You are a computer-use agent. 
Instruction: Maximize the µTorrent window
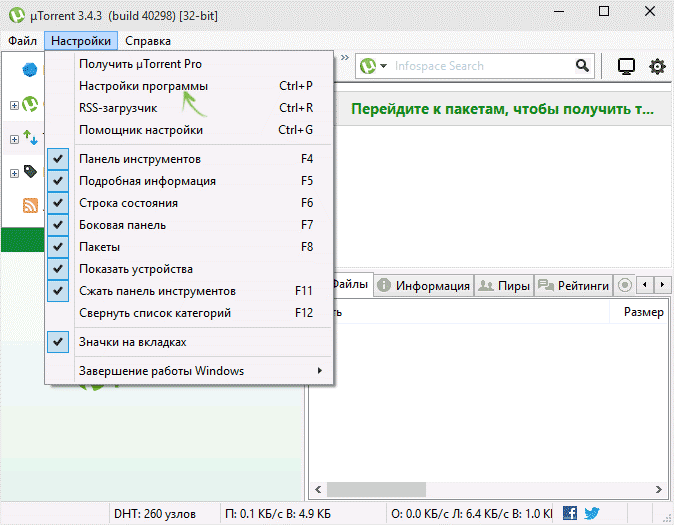604,12
